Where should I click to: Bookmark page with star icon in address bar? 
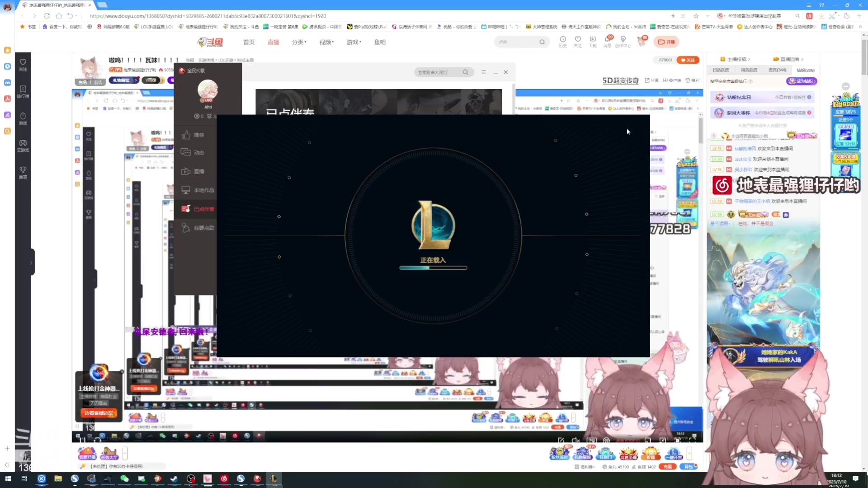point(696,16)
